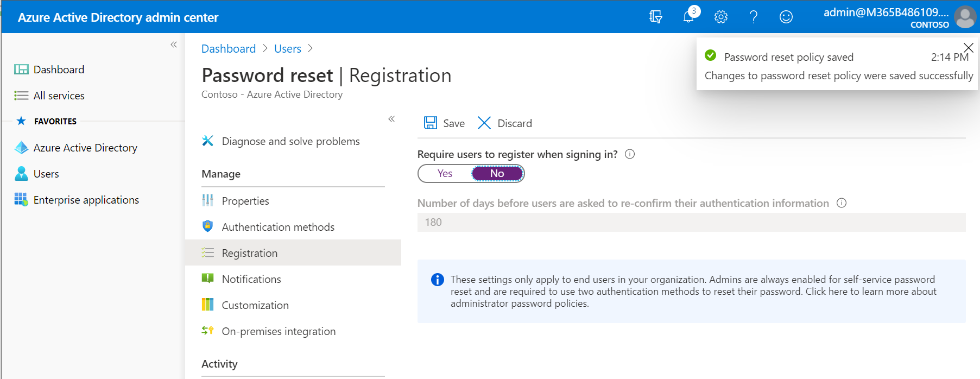Click the Manage section heading
This screenshot has width=980, height=379.
pos(221,174)
